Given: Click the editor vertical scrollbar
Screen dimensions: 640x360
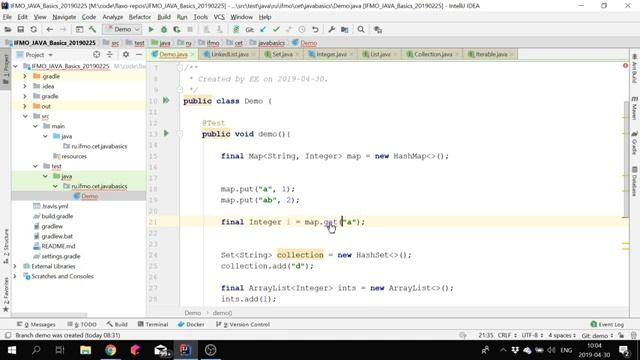Looking at the screenshot, I should [x=626, y=159].
